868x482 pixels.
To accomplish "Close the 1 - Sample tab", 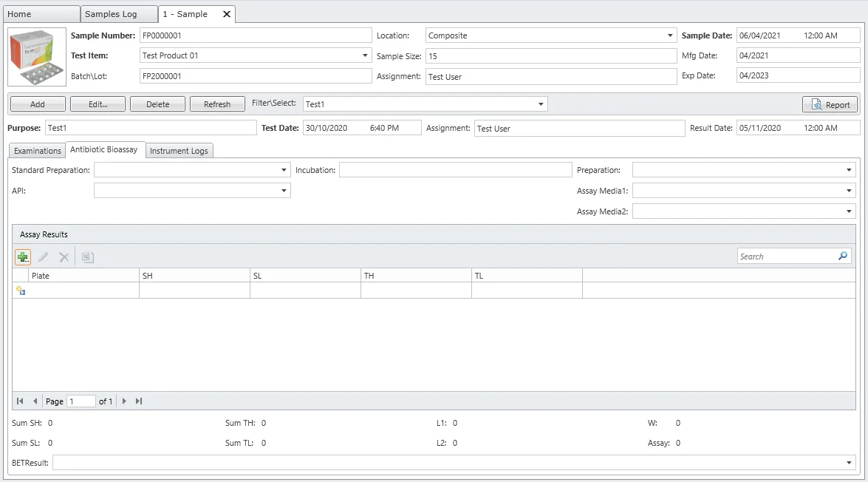I will [227, 14].
